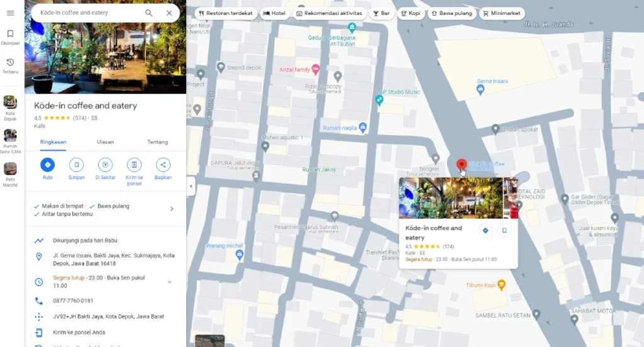This screenshot has width=644, height=347.
Task: Click the search magnifier icon
Action: [x=149, y=13]
